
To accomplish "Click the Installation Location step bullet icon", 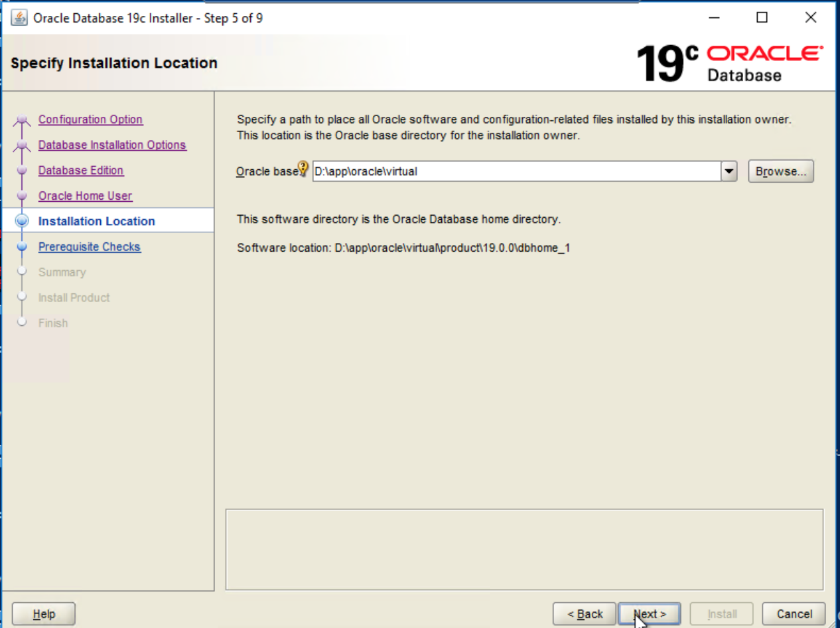I will [x=22, y=221].
